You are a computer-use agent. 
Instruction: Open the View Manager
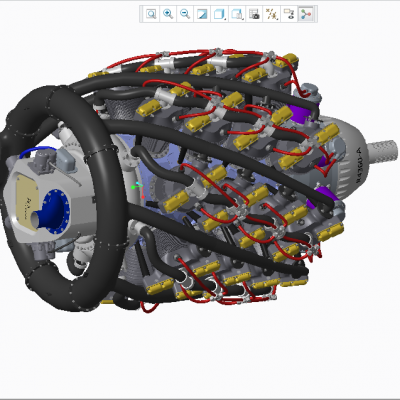[254, 14]
